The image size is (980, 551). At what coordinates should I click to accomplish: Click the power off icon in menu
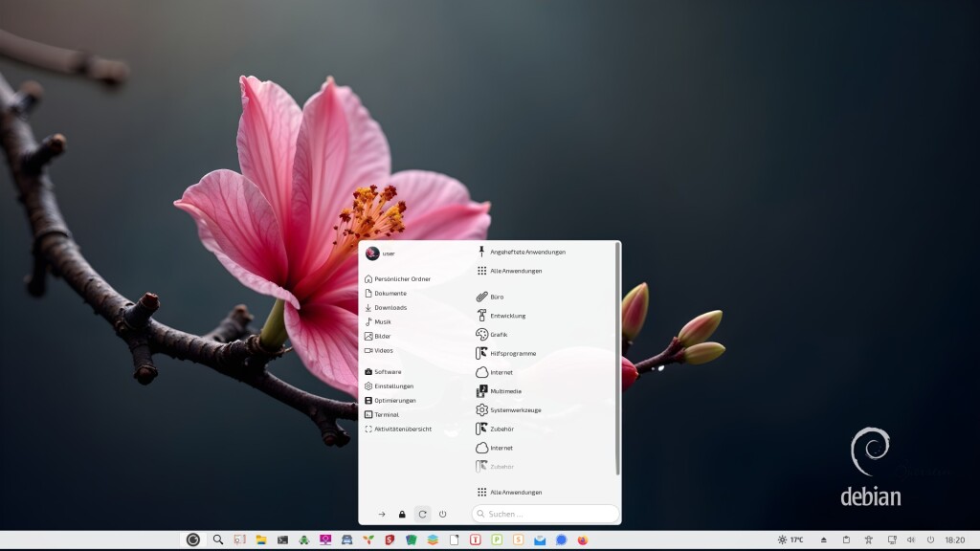pos(442,514)
